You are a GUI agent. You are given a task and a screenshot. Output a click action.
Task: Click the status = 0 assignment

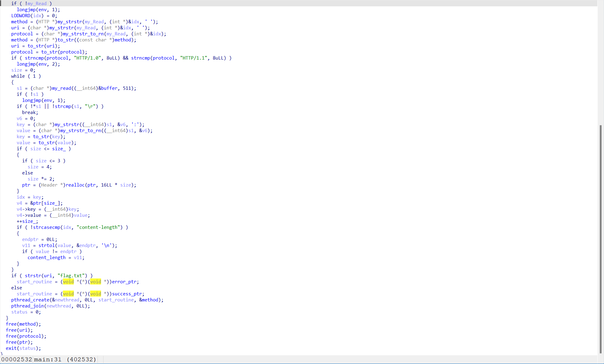[26, 312]
